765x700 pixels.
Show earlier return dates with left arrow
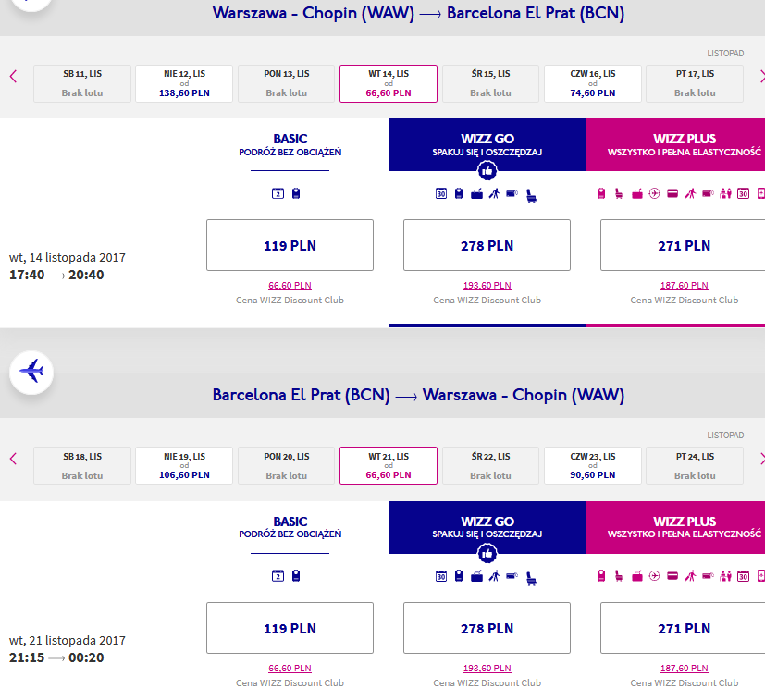[14, 459]
